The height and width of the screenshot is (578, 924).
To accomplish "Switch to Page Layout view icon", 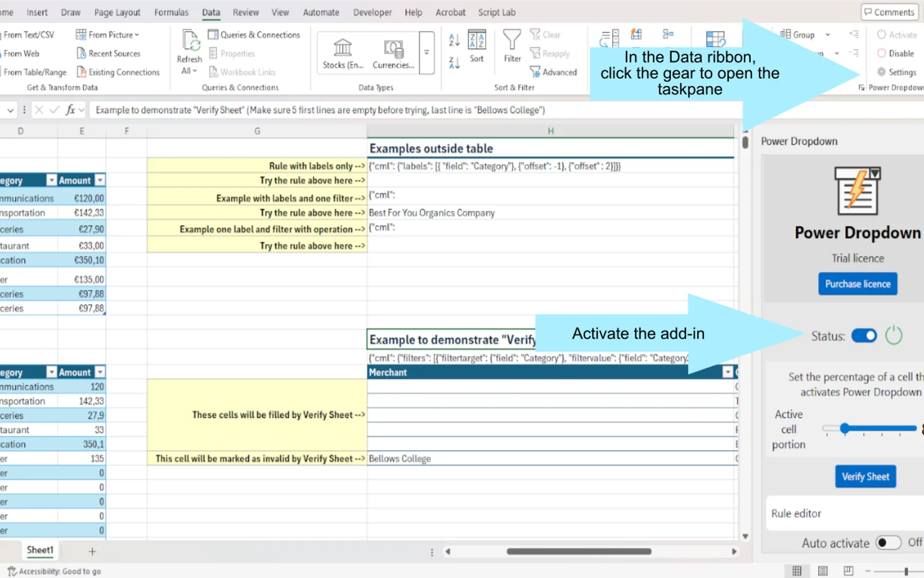I will pyautogui.click(x=823, y=571).
